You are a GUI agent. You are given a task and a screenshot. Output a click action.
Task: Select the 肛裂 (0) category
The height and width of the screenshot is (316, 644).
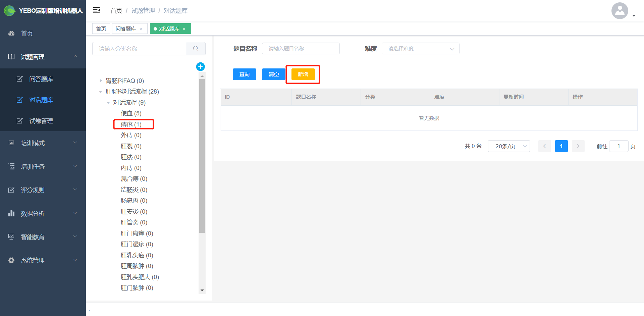[x=131, y=146]
